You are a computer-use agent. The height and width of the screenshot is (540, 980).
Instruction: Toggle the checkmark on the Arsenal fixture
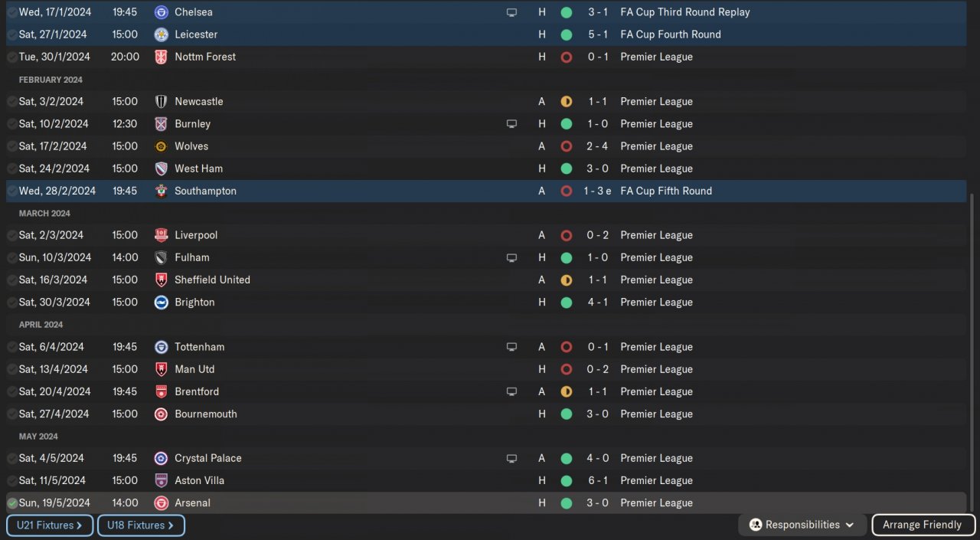(x=12, y=503)
